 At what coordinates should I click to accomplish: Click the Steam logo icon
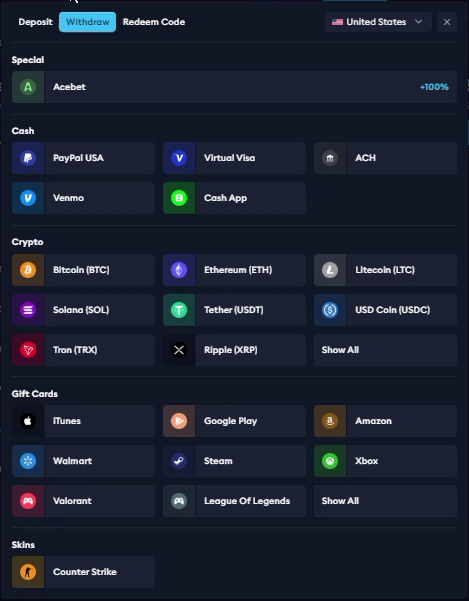179,461
